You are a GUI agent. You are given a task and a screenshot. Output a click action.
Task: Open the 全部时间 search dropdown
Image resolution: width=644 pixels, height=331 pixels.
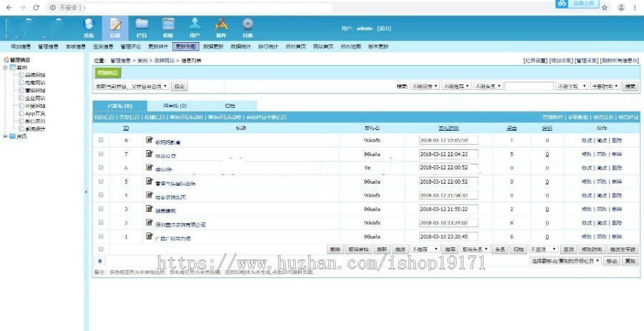point(605,86)
